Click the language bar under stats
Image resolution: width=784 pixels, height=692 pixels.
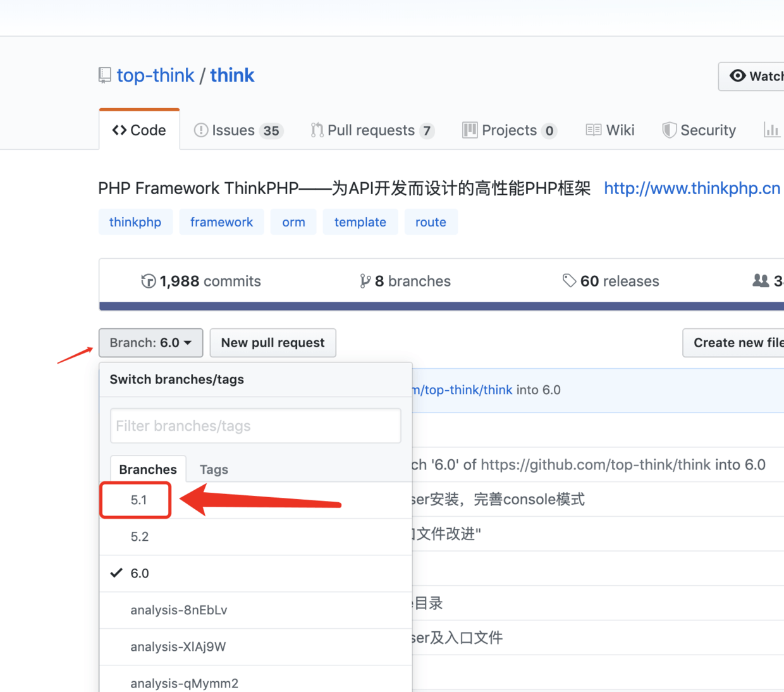click(441, 307)
